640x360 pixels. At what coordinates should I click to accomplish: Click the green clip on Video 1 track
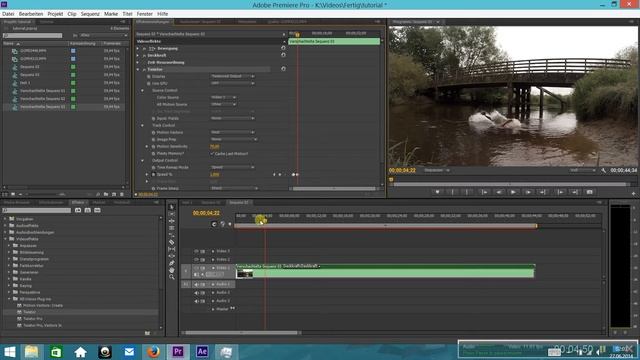[385, 271]
